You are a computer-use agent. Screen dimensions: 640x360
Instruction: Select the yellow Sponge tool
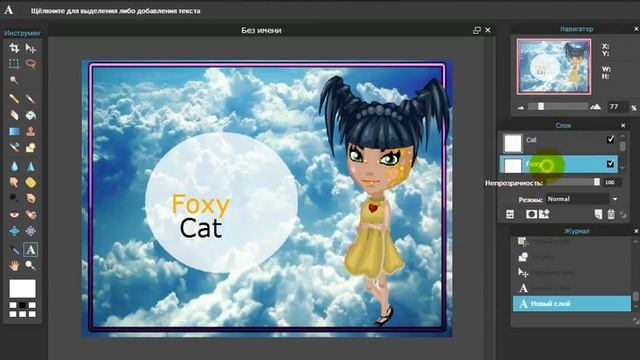(x=31, y=182)
